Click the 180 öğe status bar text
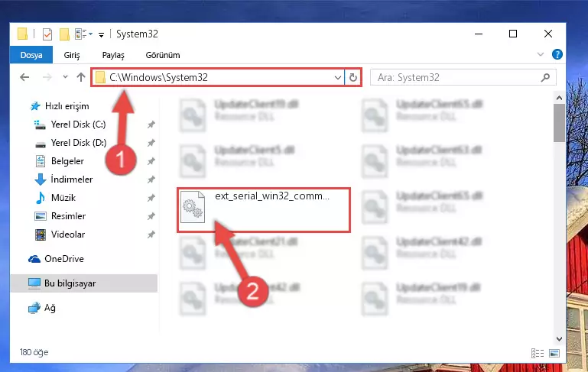 pyautogui.click(x=34, y=352)
